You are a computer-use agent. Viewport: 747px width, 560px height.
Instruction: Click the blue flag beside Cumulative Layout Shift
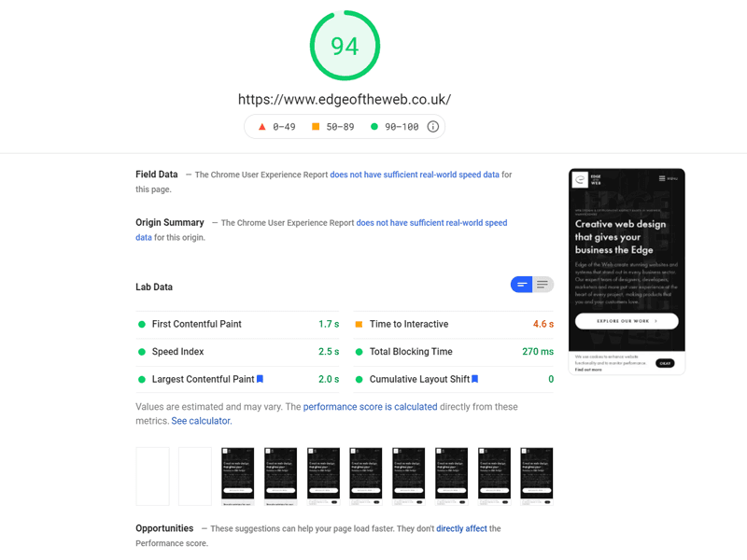(474, 379)
